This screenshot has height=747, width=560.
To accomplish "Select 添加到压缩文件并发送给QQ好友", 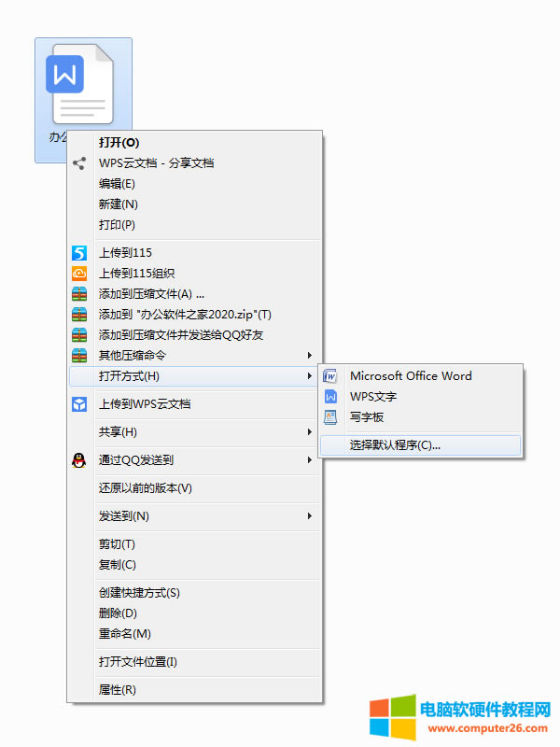I will pos(195,335).
